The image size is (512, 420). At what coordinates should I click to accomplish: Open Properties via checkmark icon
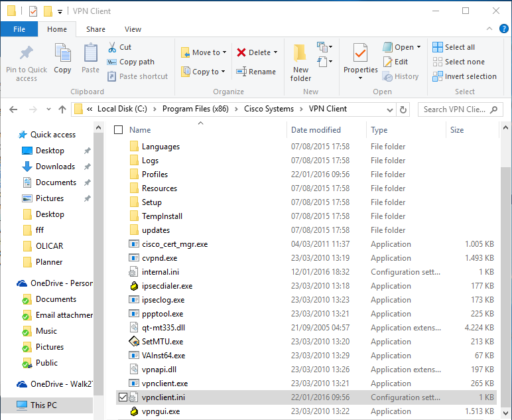coord(361,53)
